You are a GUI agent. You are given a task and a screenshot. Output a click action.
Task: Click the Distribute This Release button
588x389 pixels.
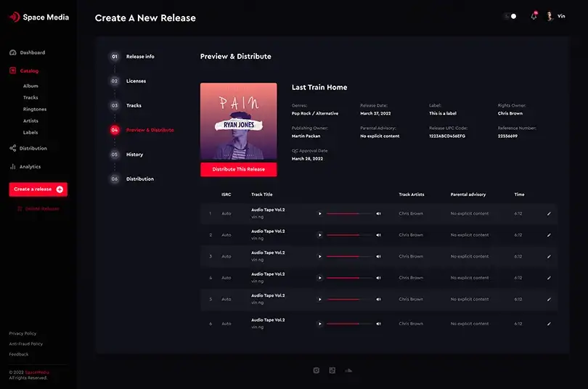click(x=239, y=169)
